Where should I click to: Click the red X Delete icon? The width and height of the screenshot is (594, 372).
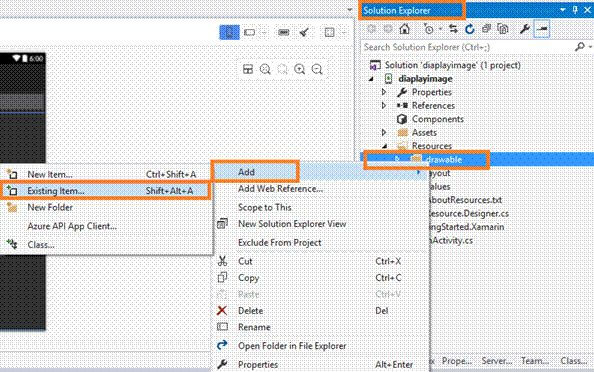tap(222, 311)
